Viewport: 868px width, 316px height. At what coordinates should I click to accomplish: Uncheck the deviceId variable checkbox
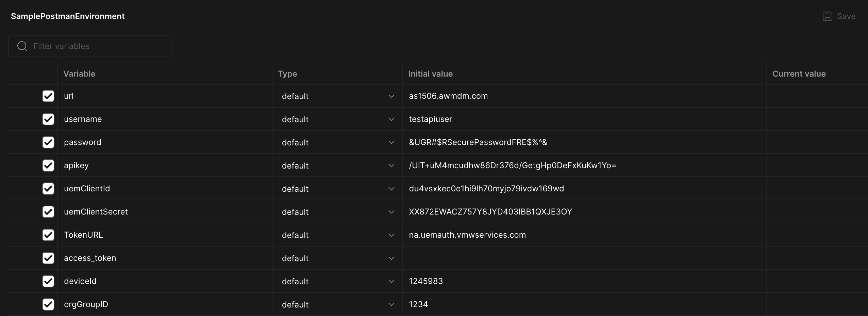48,281
